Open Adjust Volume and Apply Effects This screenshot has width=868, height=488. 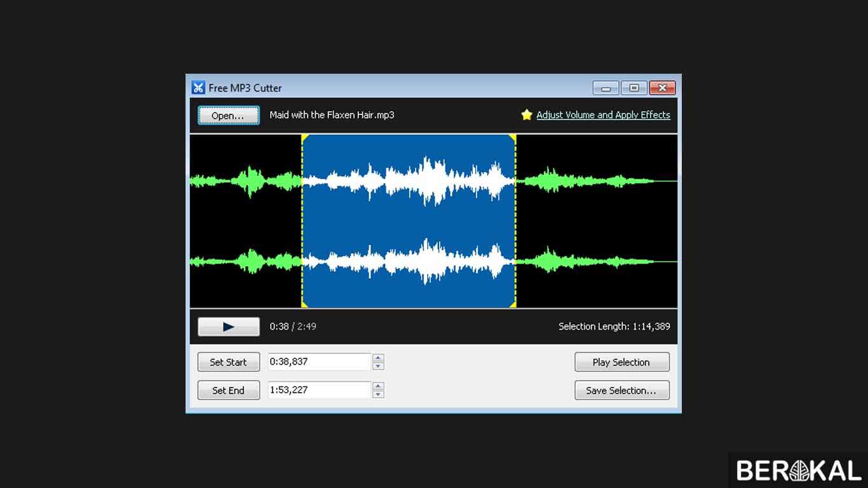pos(603,114)
